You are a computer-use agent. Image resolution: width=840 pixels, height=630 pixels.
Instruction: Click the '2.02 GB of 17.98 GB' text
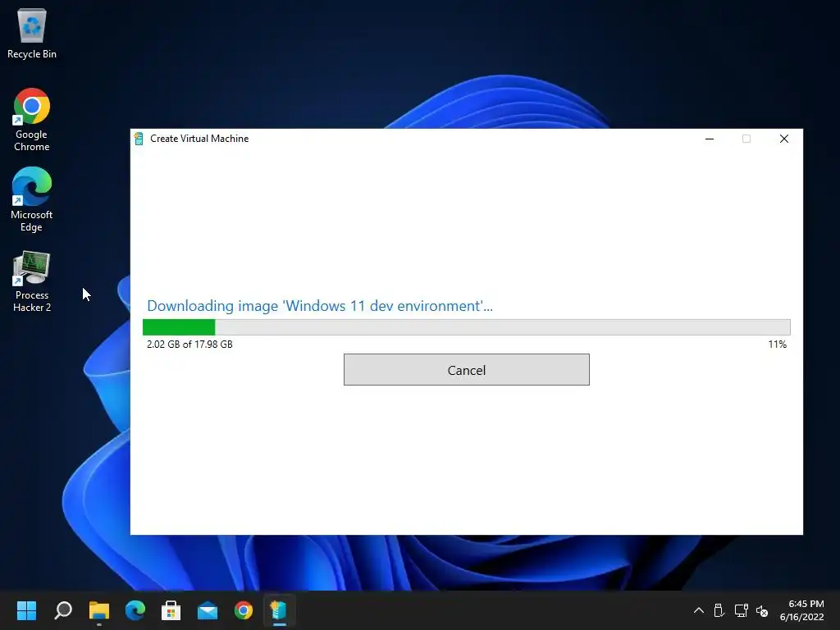[x=189, y=344]
